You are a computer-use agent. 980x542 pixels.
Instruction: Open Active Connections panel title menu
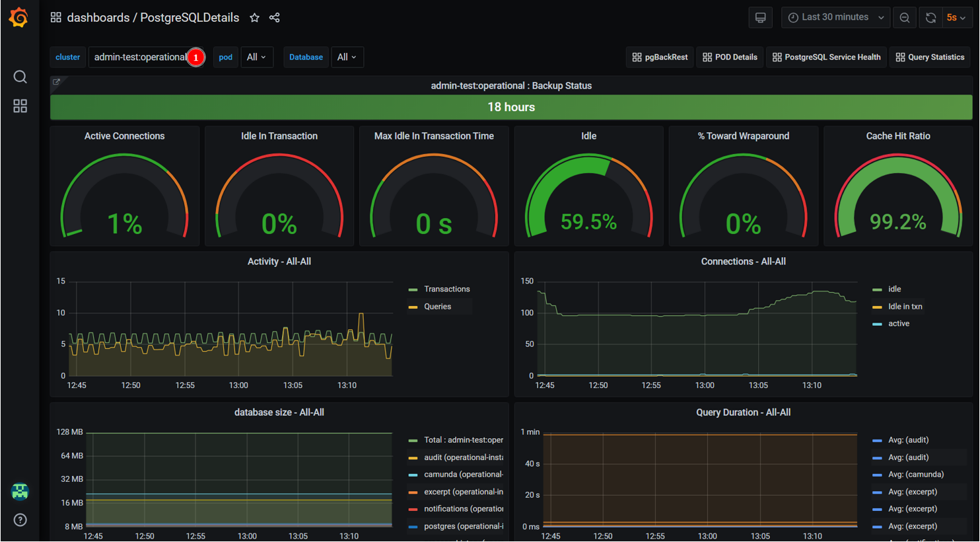124,135
